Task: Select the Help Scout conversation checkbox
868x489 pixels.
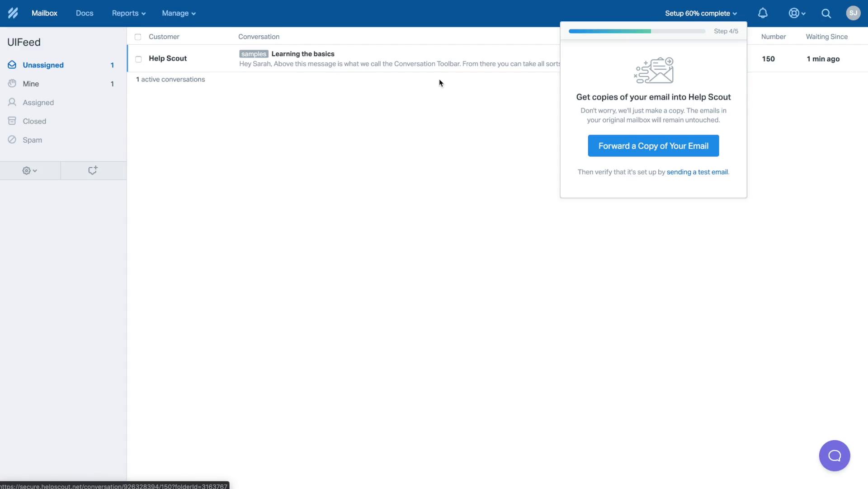Action: click(x=138, y=58)
